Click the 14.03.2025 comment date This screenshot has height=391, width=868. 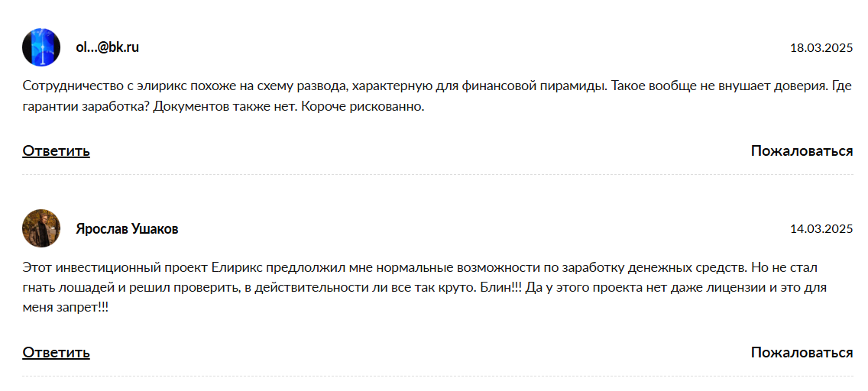pyautogui.click(x=821, y=229)
